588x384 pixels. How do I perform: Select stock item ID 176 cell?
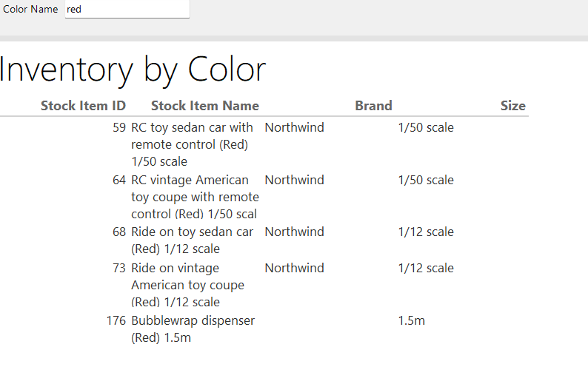116,320
